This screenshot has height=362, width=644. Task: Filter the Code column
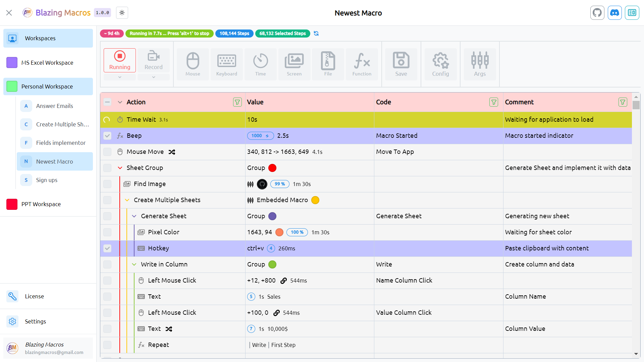(x=494, y=102)
